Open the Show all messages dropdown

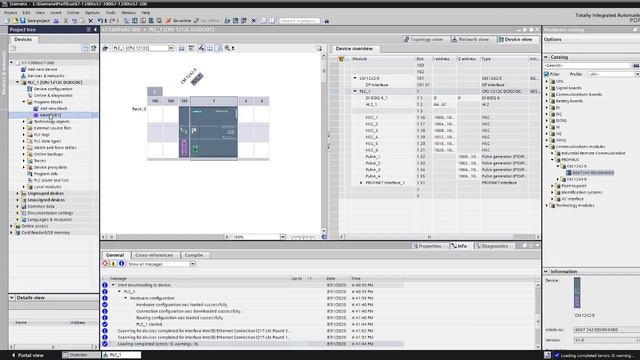[x=192, y=264]
